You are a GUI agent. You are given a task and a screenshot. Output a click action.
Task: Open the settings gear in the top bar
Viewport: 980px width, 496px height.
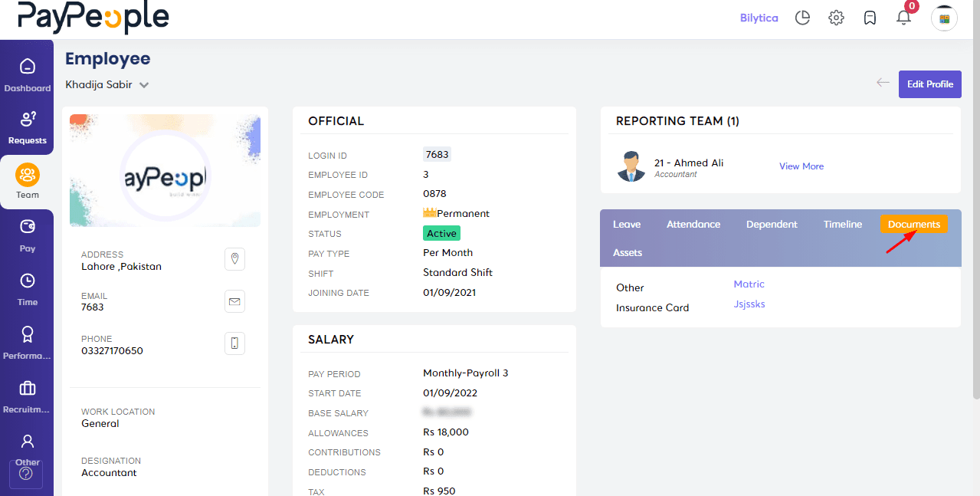(x=836, y=17)
